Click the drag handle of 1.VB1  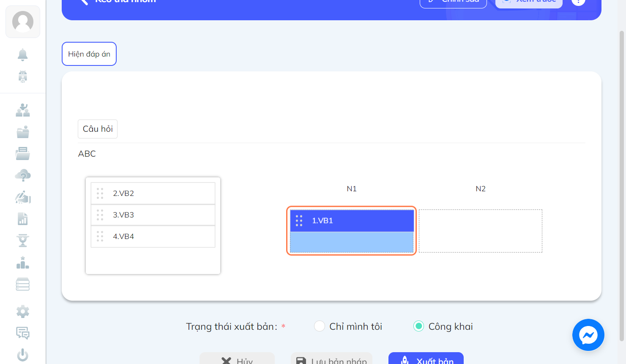coord(299,220)
